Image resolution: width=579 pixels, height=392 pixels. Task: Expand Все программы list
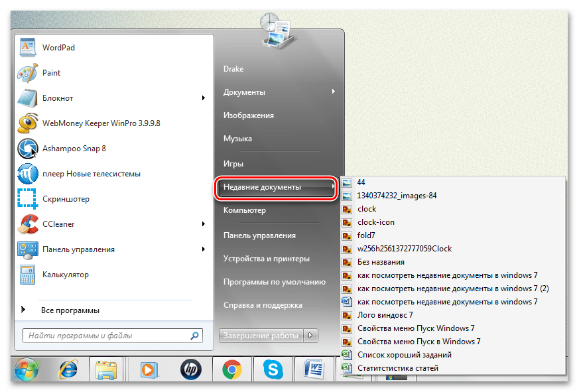[70, 310]
